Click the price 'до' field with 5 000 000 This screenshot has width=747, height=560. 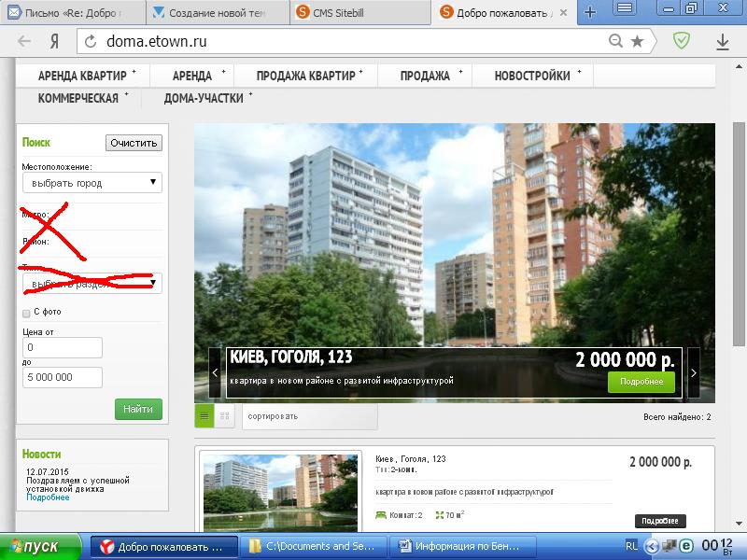(63, 377)
